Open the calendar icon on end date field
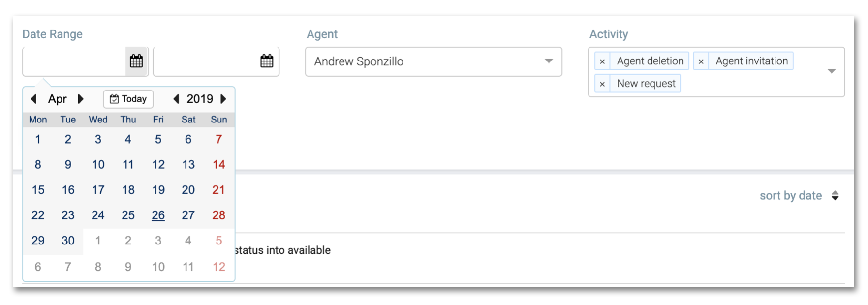This screenshot has width=868, height=305. click(266, 61)
